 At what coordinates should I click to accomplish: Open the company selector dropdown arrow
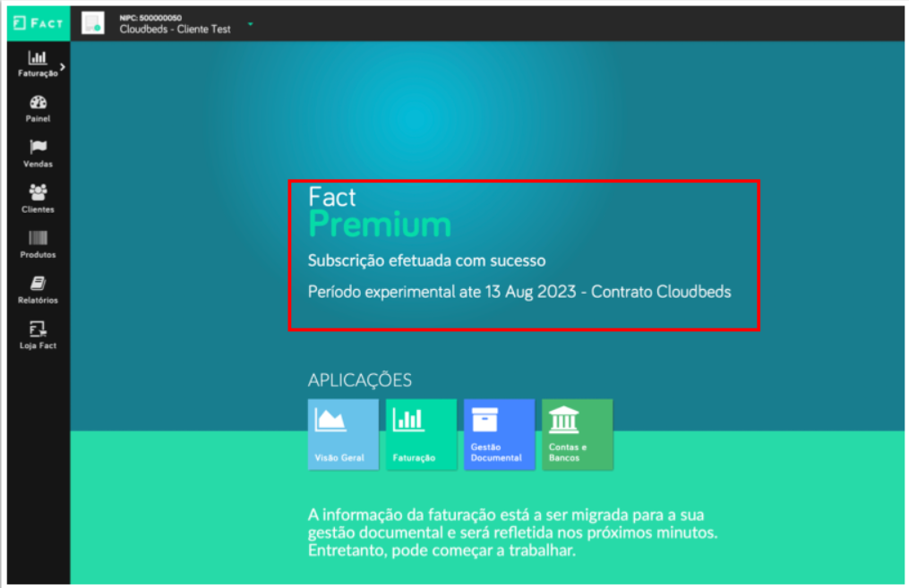point(251,24)
